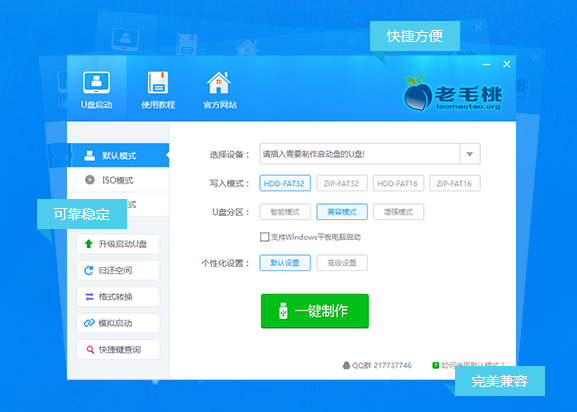
Task: Select ZIP-FAT32 write mode
Action: point(341,183)
